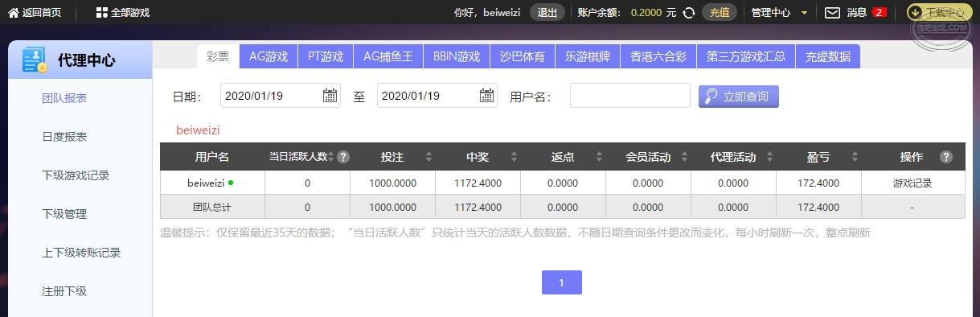Switch to the AG游戏 tab

pos(269,56)
